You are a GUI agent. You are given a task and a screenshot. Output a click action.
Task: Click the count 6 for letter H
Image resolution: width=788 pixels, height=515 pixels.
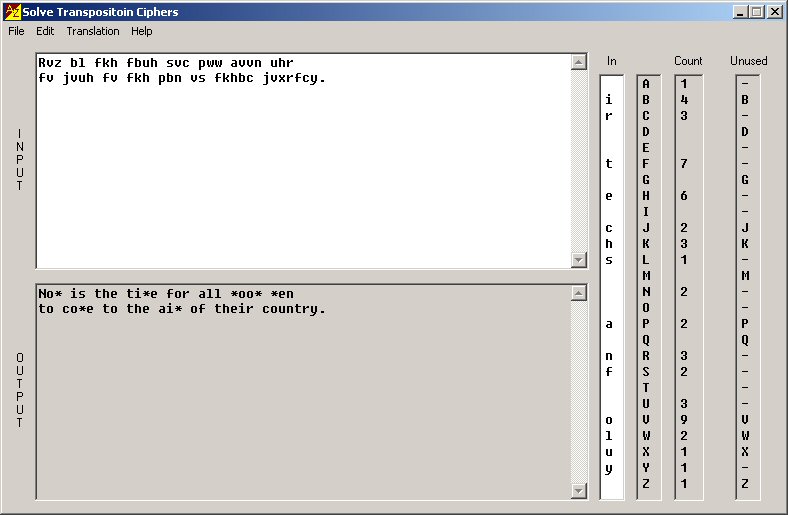point(684,195)
